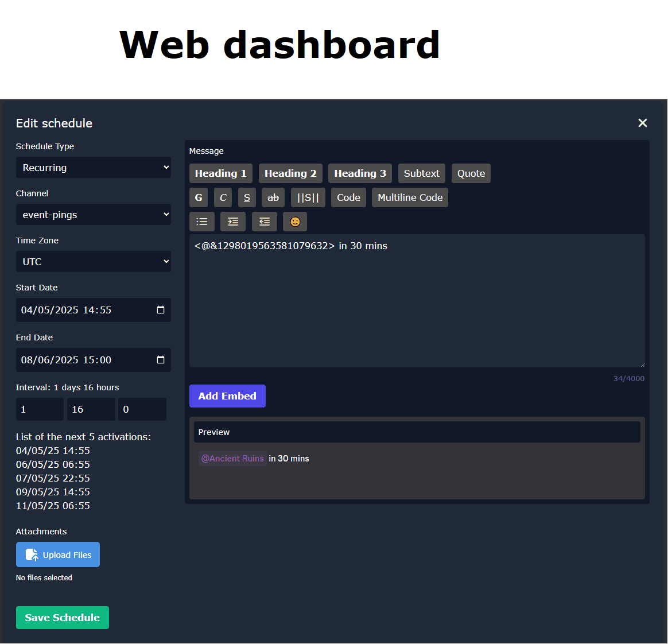668x644 pixels.
Task: Open the Time Zone dropdown
Action: coord(94,261)
